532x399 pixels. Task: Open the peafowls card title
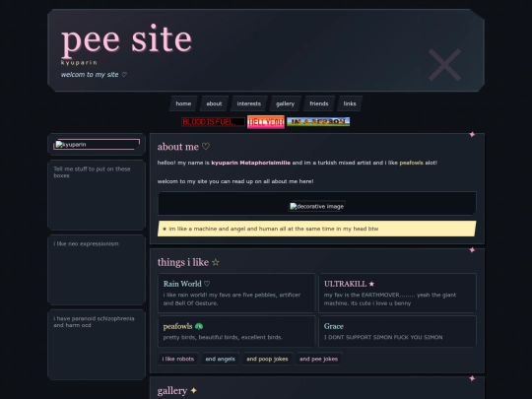[177, 326]
